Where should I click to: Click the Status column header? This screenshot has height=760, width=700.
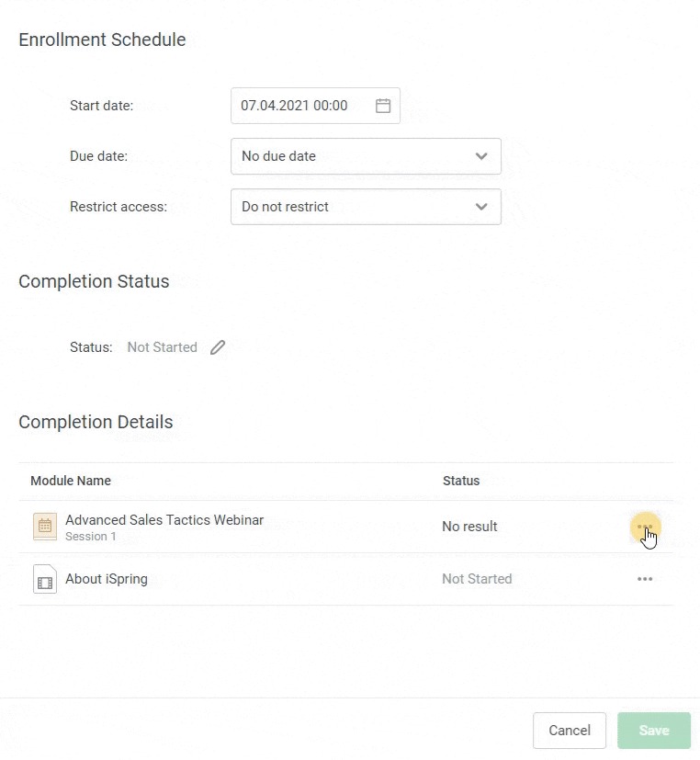[x=461, y=481]
